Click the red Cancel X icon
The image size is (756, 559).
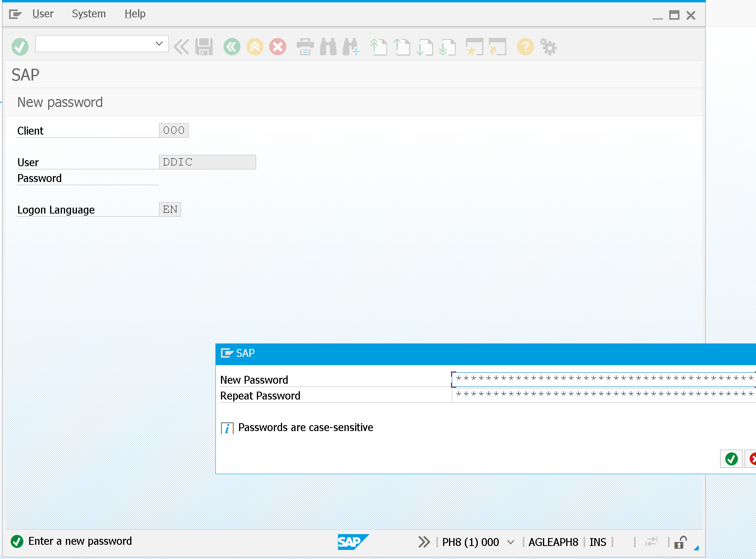pos(278,47)
